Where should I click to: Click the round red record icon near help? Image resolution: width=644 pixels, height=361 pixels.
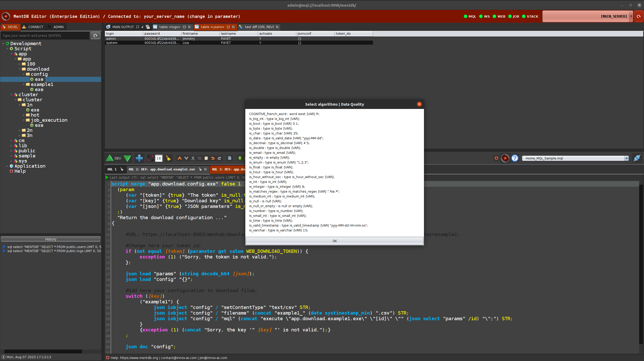(505, 158)
